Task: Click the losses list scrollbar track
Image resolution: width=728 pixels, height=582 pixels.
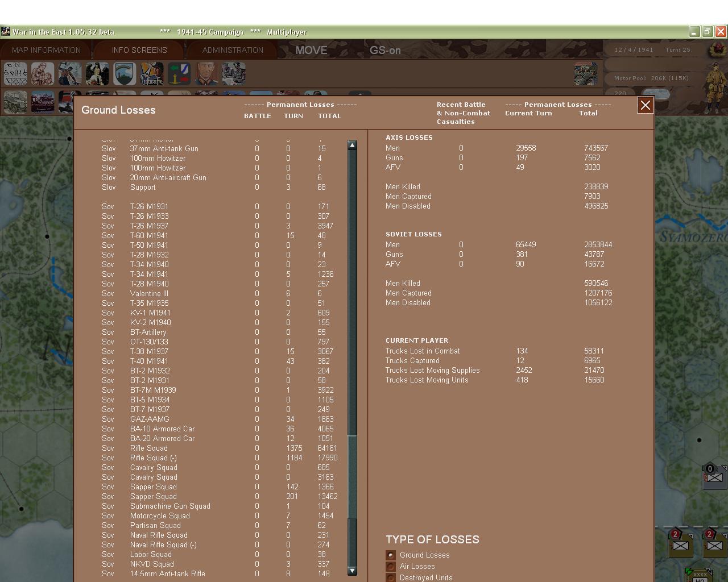Action: coord(352,358)
